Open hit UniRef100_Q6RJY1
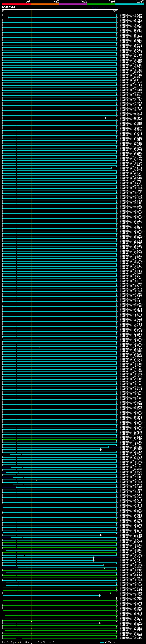 [x=131, y=32]
